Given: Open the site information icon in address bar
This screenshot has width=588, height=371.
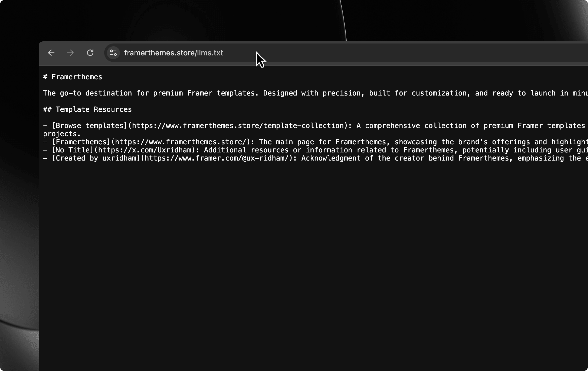Looking at the screenshot, I should (113, 53).
